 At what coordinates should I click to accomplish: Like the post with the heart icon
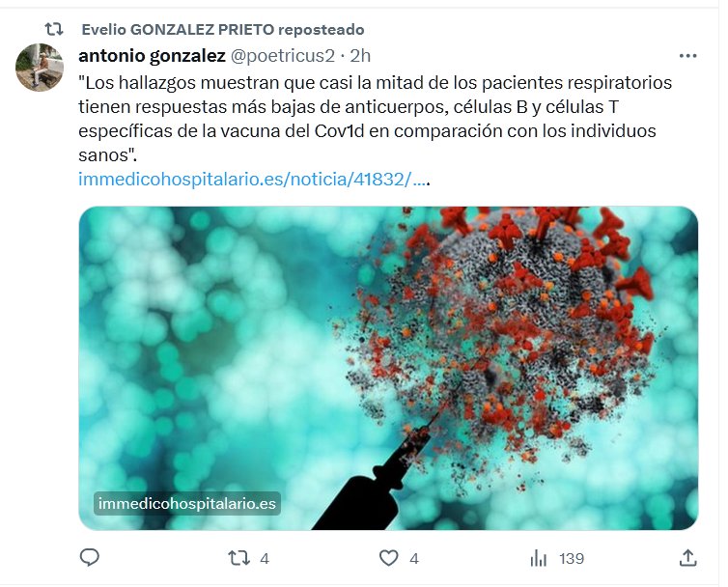point(388,558)
